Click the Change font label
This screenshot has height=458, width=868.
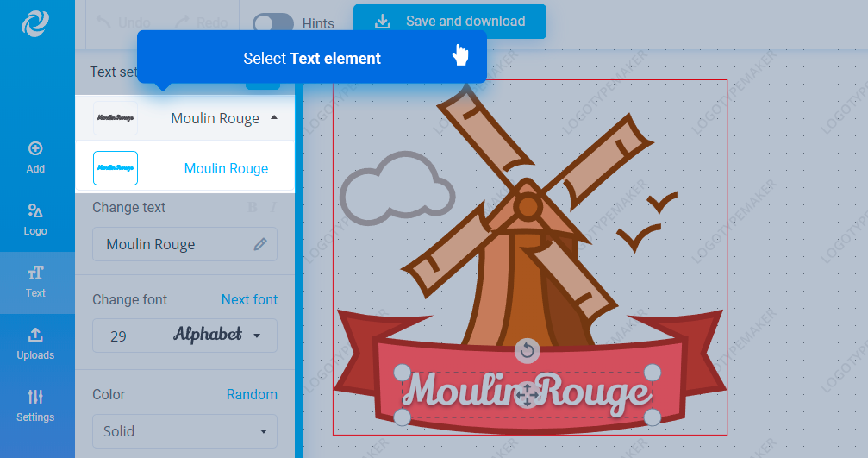[x=129, y=299]
